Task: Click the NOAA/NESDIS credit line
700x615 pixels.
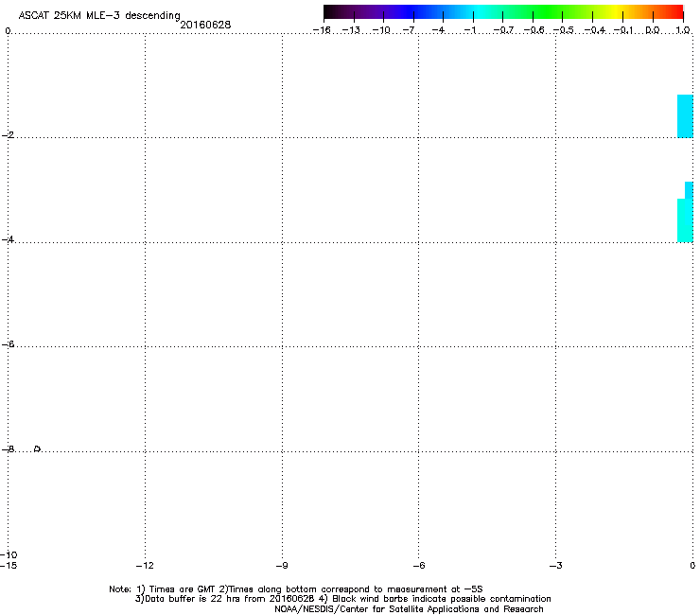Action: tap(409, 609)
